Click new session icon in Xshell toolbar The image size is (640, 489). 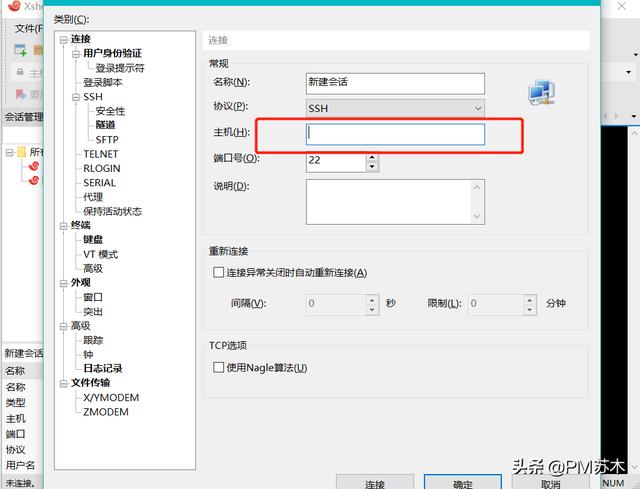coord(20,50)
